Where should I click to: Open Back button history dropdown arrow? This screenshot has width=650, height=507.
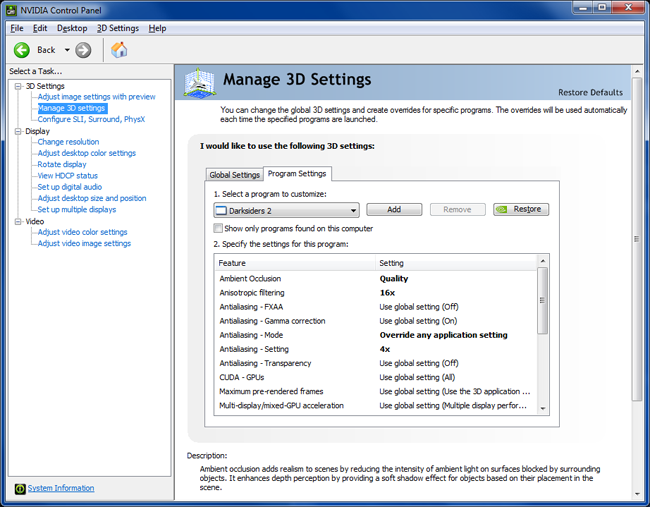(x=68, y=50)
